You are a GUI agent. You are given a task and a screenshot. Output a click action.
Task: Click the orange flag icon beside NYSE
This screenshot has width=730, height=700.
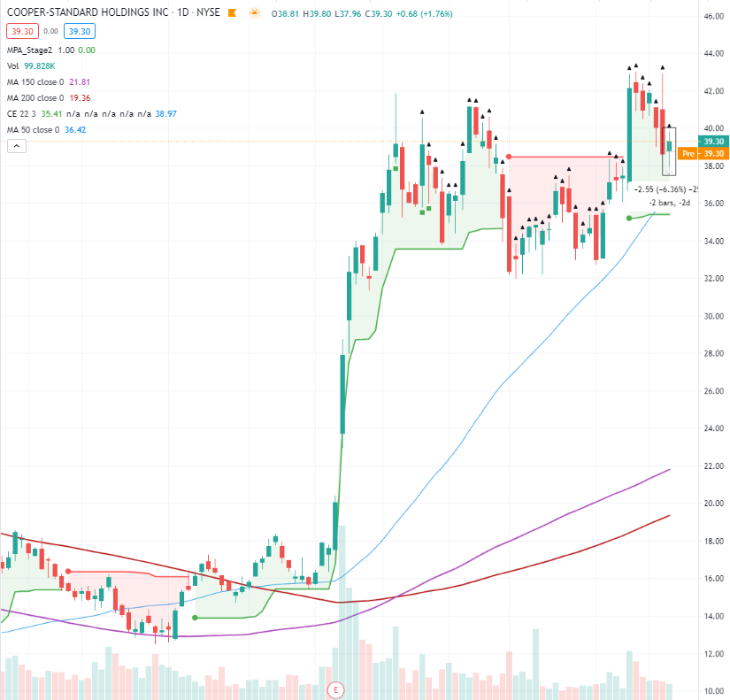pos(233,14)
